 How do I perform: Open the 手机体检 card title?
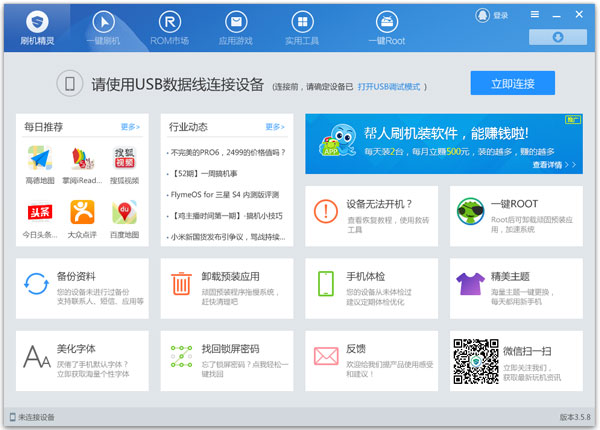pos(365,277)
